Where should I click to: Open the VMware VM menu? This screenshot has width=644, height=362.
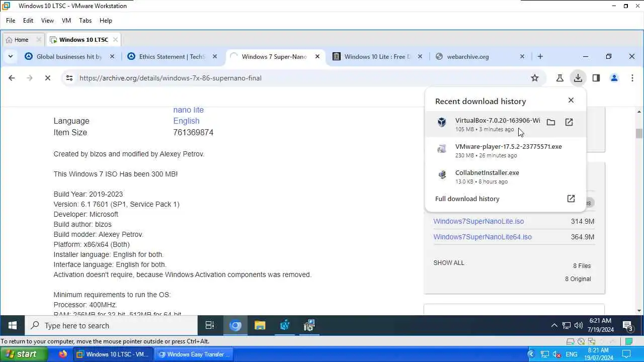click(66, 21)
